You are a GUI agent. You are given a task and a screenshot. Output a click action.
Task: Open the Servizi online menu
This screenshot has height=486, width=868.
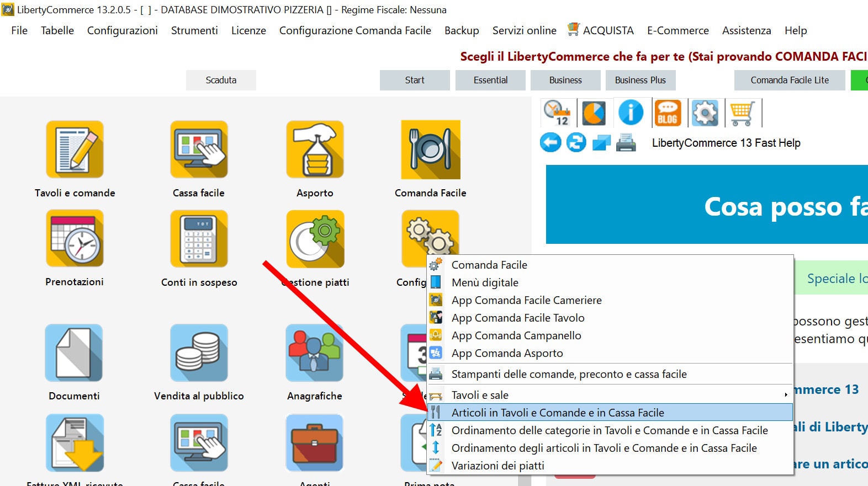click(x=525, y=30)
